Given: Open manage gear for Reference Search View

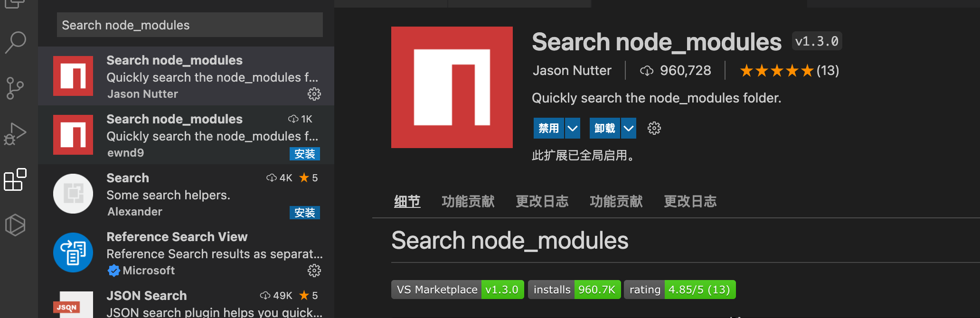Looking at the screenshot, I should tap(314, 271).
